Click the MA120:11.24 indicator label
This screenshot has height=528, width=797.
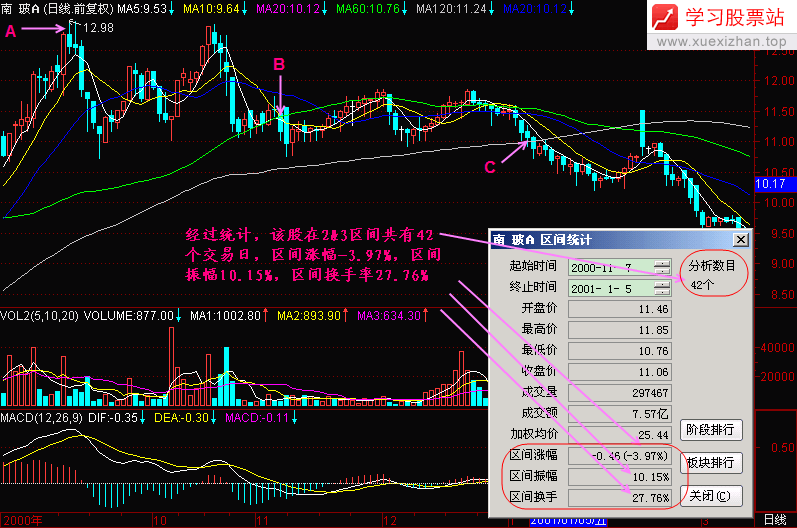451,9
